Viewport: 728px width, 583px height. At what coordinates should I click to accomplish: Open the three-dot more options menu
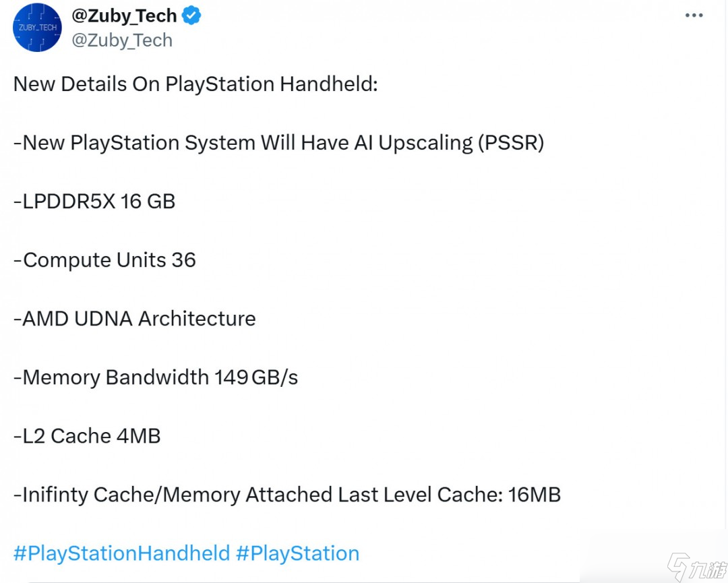(694, 16)
